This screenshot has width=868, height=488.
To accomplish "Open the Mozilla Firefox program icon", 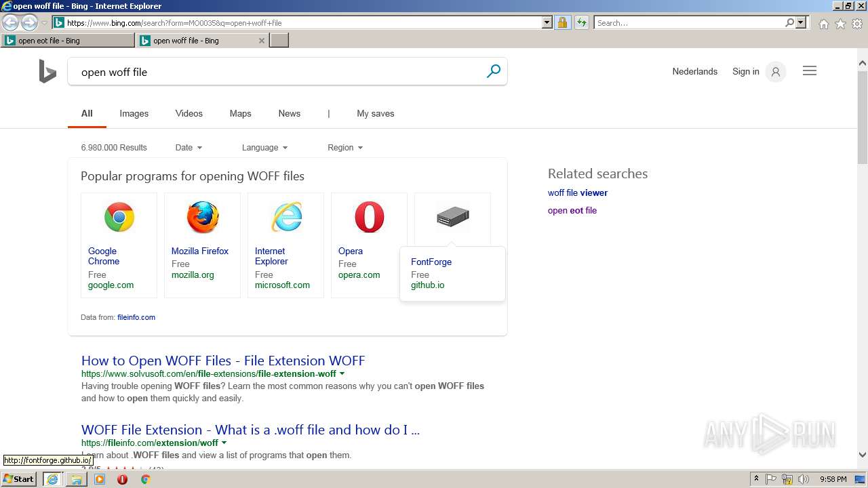I will (x=203, y=218).
